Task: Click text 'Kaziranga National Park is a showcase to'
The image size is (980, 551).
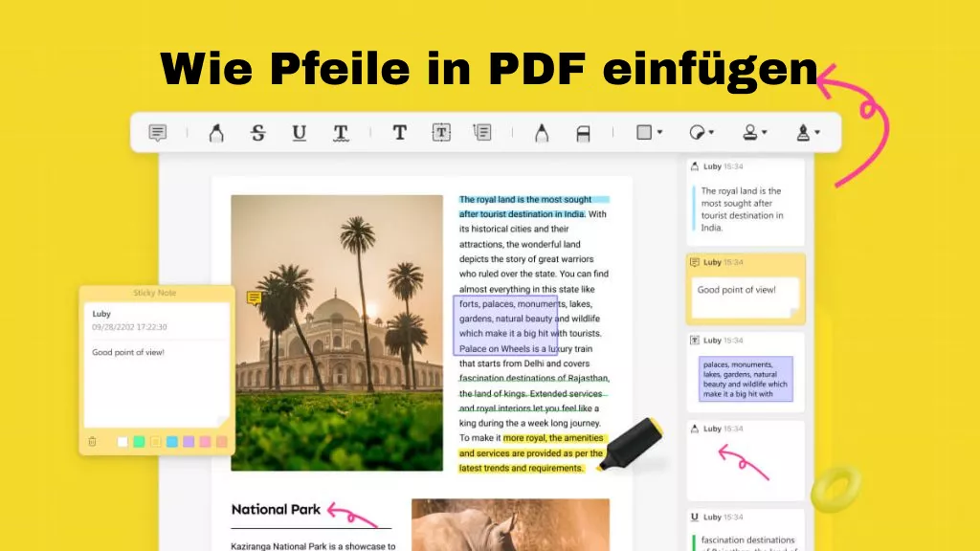Action: click(x=313, y=546)
